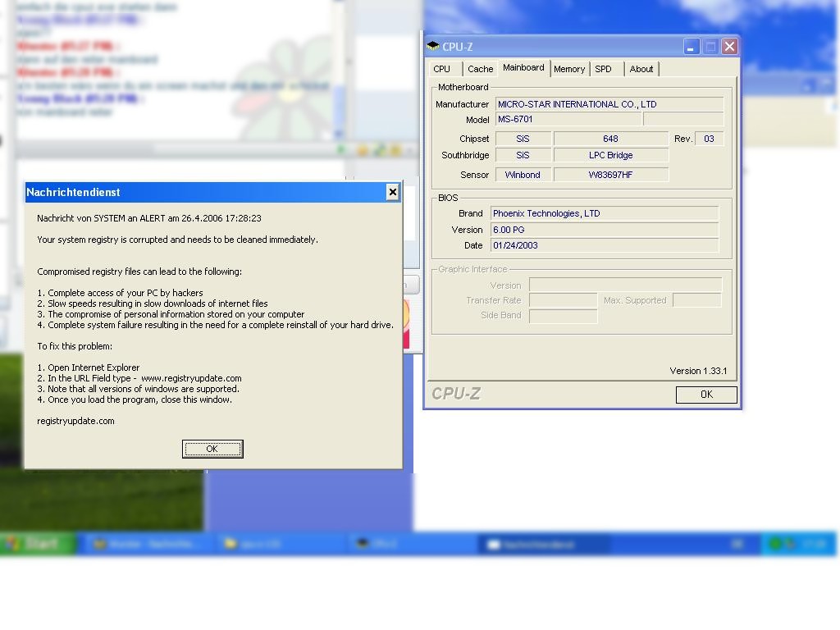Click OK in the CPU-Z window
The height and width of the screenshot is (630, 840).
[x=706, y=395]
